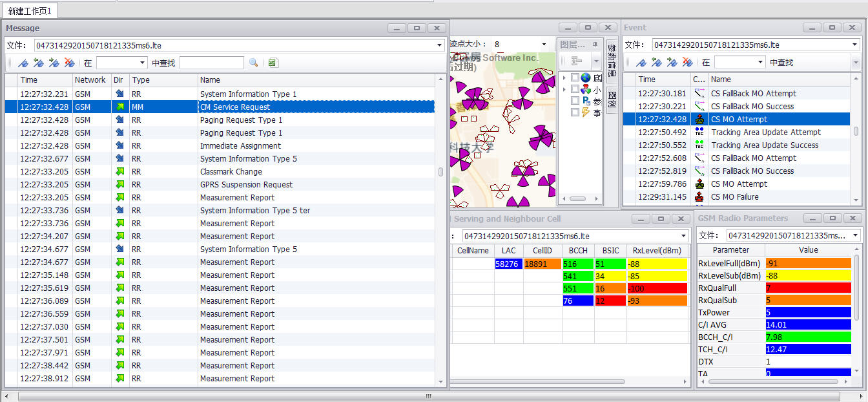868x402 pixels.
Task: Click the three-sector cell layer icon
Action: 586,90
